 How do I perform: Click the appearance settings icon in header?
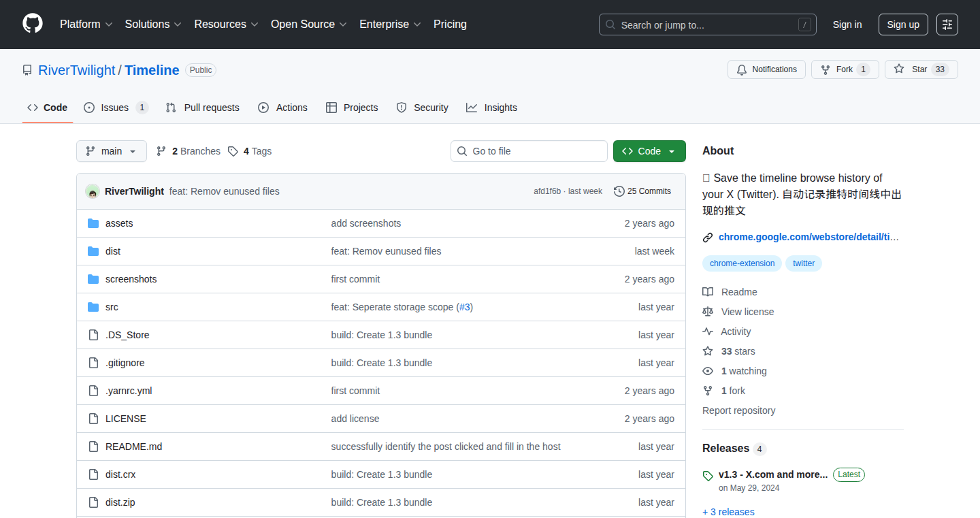[x=947, y=25]
